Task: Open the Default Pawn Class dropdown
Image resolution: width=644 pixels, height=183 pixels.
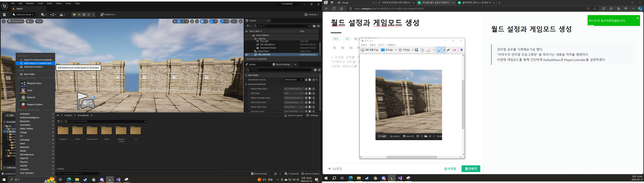Action: [294, 89]
